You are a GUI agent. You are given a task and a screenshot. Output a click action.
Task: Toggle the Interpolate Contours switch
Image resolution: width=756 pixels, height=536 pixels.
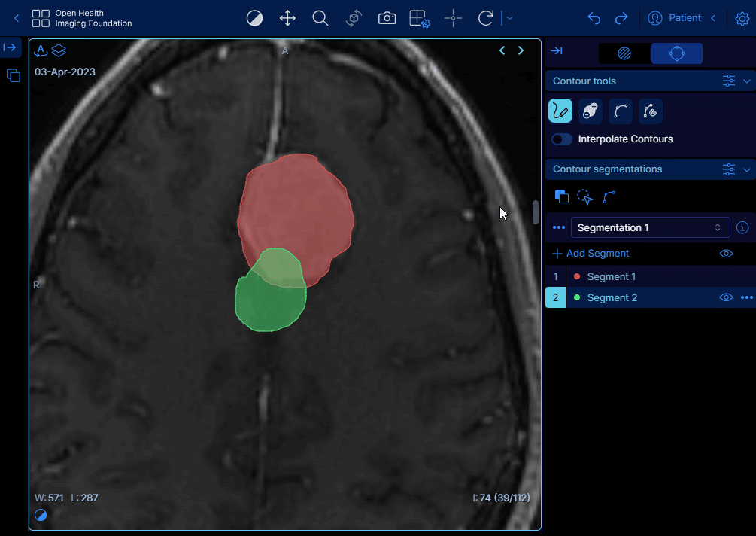[x=562, y=139]
